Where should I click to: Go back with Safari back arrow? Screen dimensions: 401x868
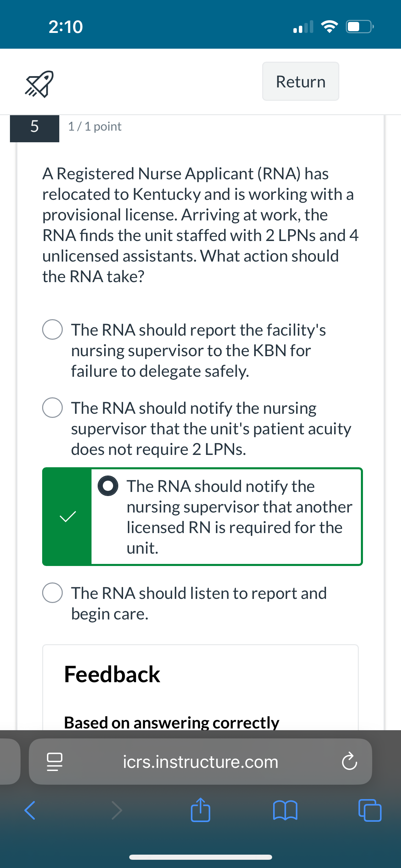(x=30, y=810)
